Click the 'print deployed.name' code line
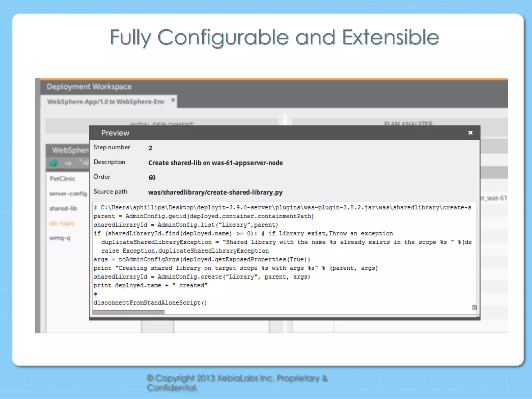Image resolution: width=532 pixels, height=399 pixels. pyautogui.click(x=150, y=285)
